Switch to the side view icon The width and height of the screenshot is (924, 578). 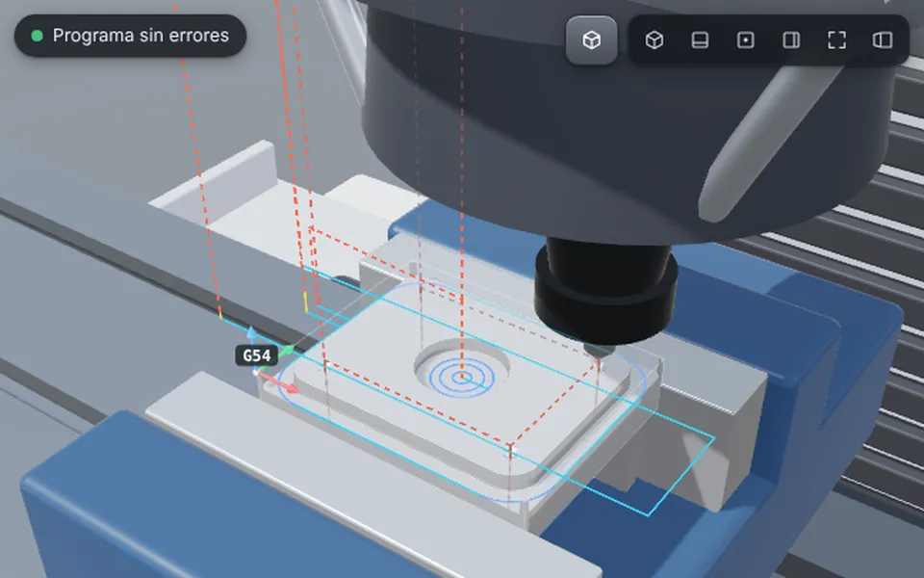[791, 40]
